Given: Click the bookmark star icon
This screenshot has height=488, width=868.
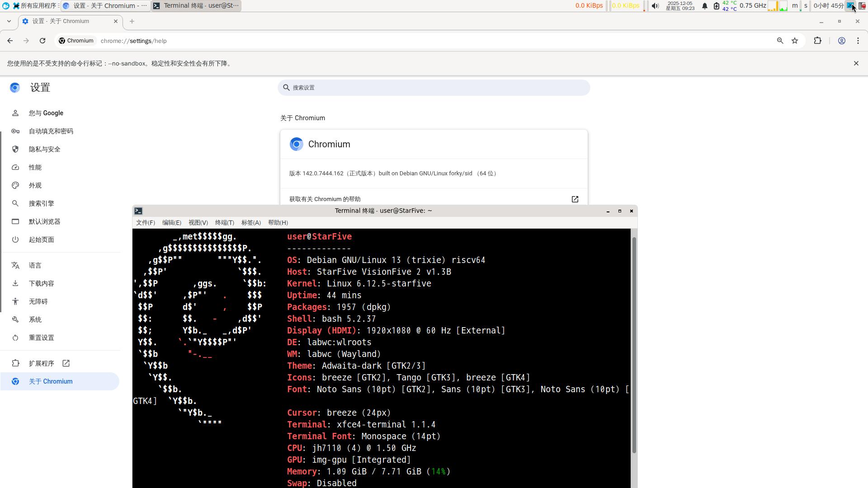Looking at the screenshot, I should click(x=795, y=41).
